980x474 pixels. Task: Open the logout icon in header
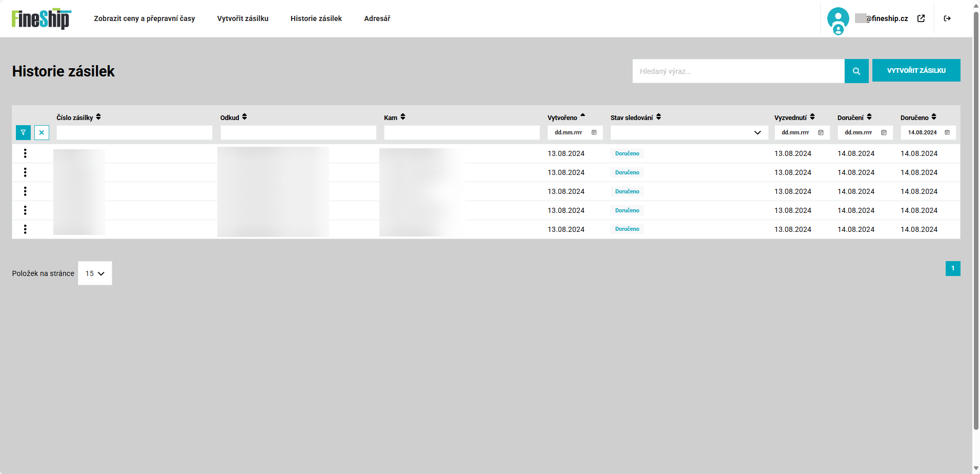coord(947,18)
